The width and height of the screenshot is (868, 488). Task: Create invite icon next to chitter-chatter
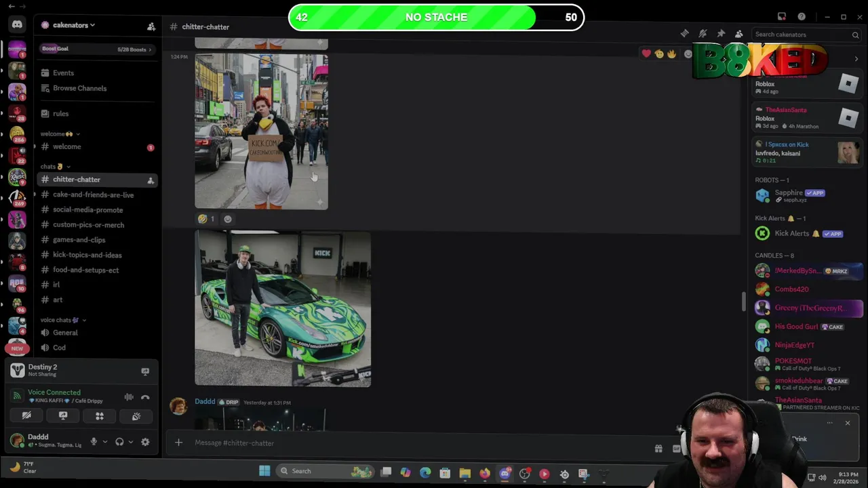click(151, 180)
